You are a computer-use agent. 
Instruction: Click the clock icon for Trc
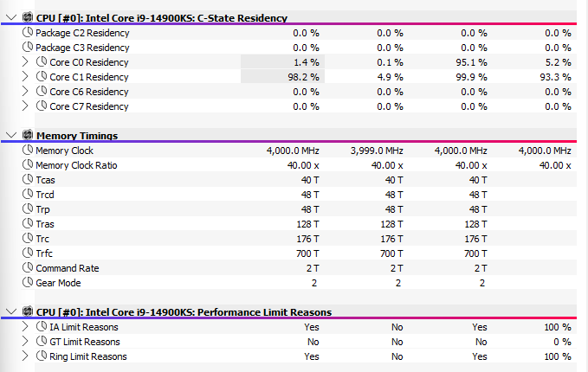pyautogui.click(x=28, y=238)
